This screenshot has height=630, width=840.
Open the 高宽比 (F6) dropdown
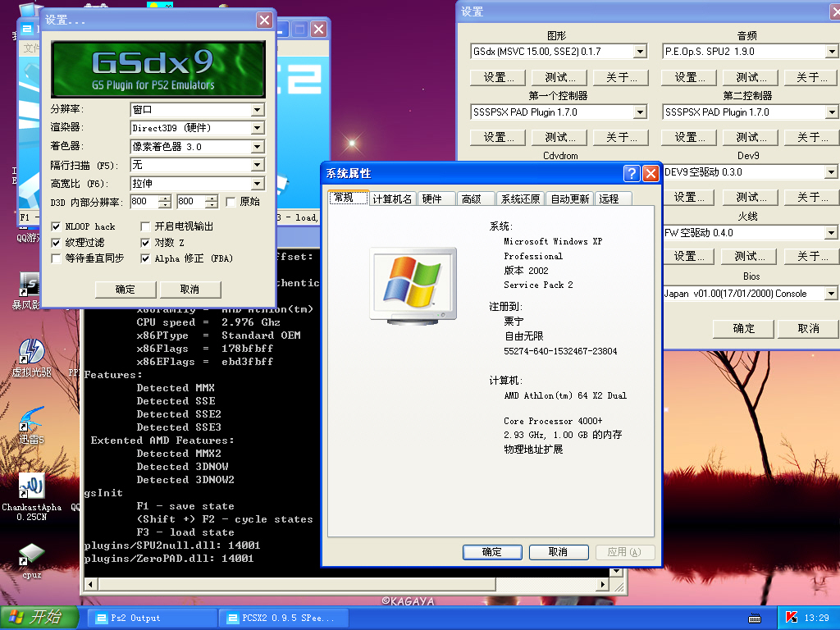click(x=197, y=184)
